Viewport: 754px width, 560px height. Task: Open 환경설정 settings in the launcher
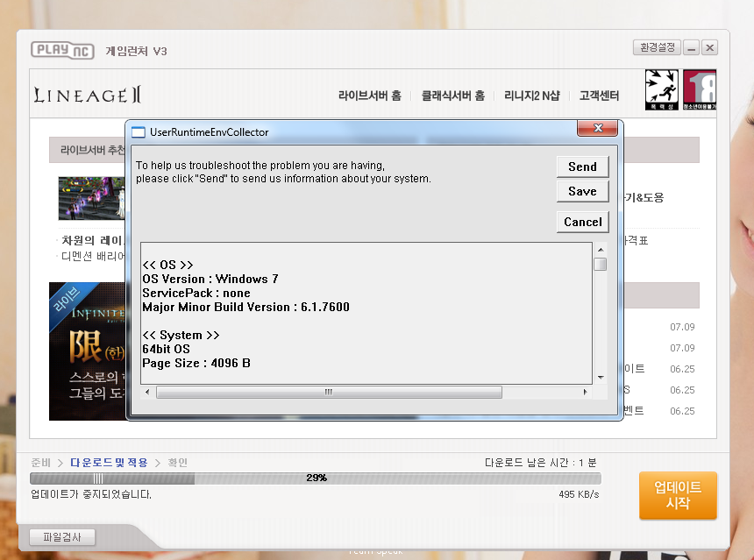click(657, 47)
